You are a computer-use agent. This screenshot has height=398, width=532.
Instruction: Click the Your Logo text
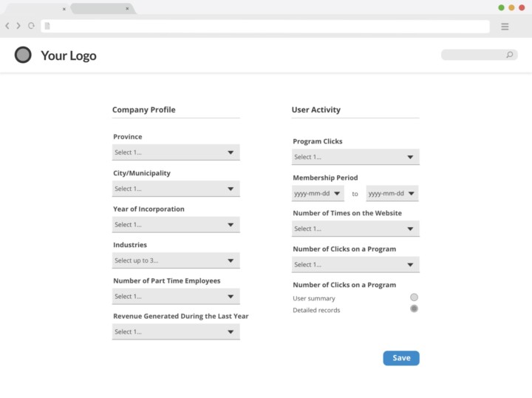pyautogui.click(x=69, y=55)
